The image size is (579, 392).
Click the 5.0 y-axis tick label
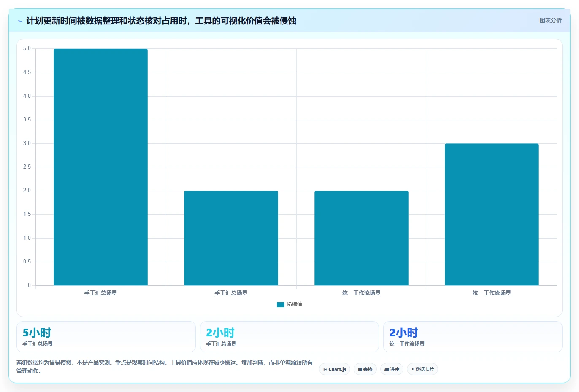pos(27,48)
